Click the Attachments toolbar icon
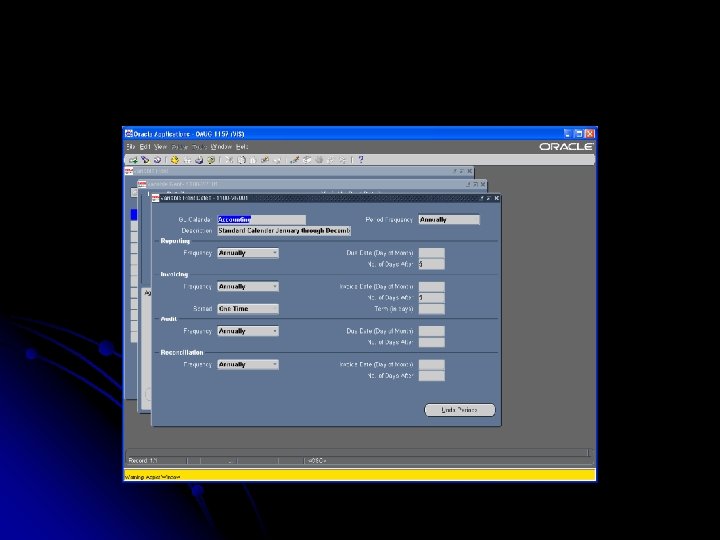Screen dimensions: 720x540 tap(331, 160)
